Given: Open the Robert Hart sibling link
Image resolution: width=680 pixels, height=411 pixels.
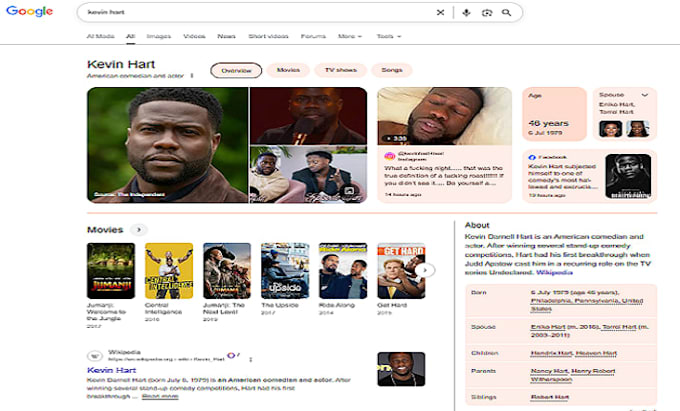Looking at the screenshot, I should pos(549,397).
